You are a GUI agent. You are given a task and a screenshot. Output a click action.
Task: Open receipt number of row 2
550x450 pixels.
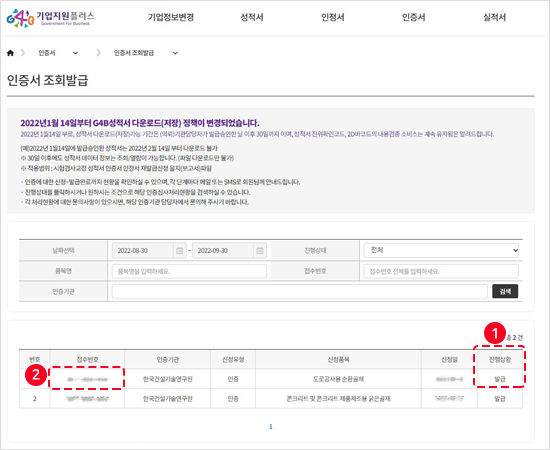pyautogui.click(x=87, y=399)
